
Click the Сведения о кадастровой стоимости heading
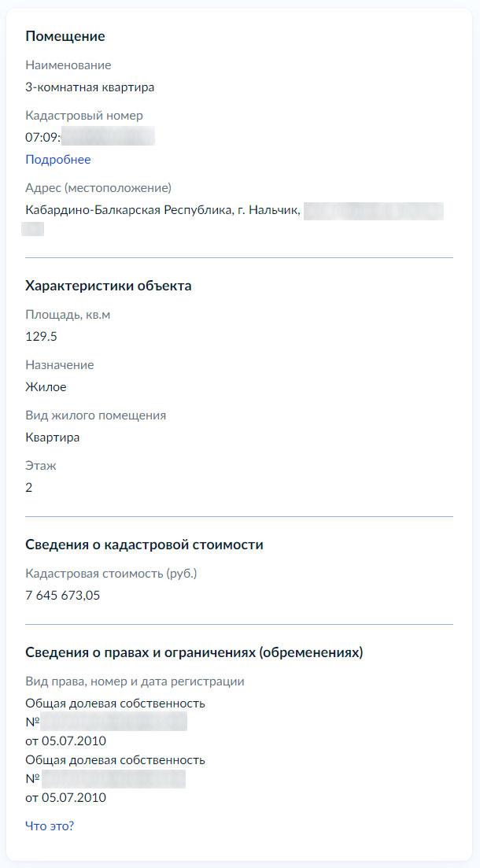click(144, 545)
